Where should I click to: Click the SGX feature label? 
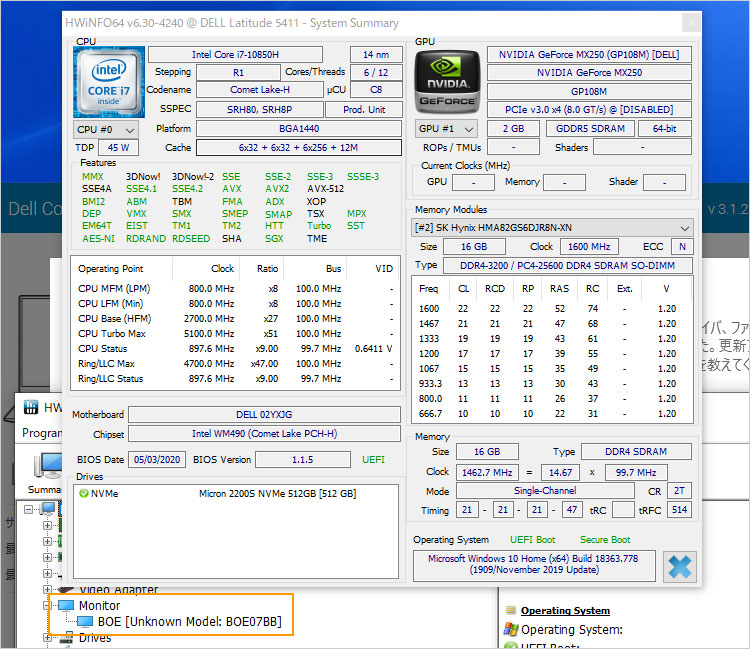[x=274, y=239]
